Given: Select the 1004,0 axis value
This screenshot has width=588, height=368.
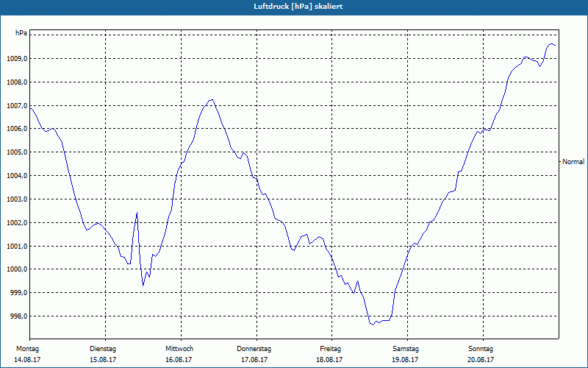Looking at the screenshot, I should pyautogui.click(x=17, y=176).
